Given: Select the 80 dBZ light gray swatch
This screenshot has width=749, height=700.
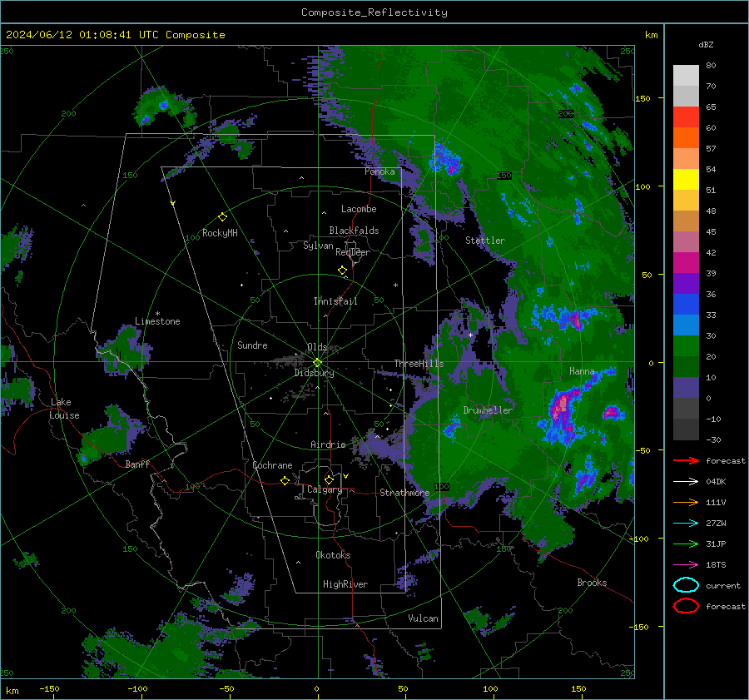Looking at the screenshot, I should point(686,76).
